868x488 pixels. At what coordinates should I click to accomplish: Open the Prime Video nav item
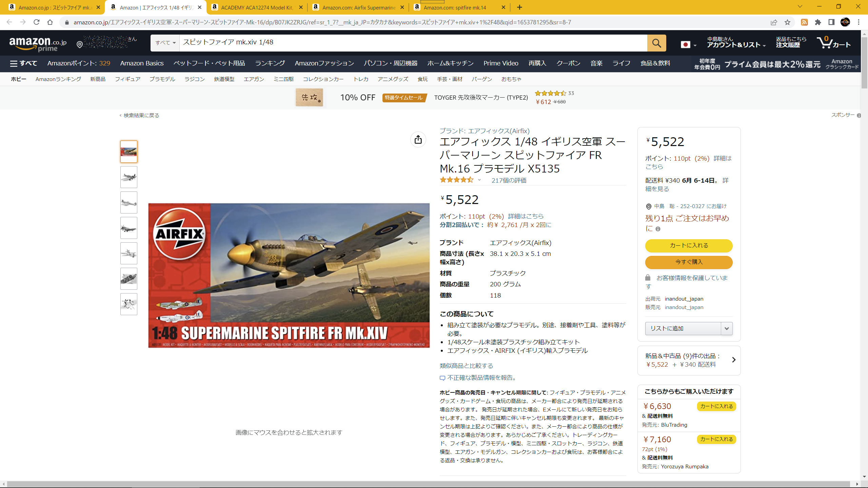click(501, 63)
